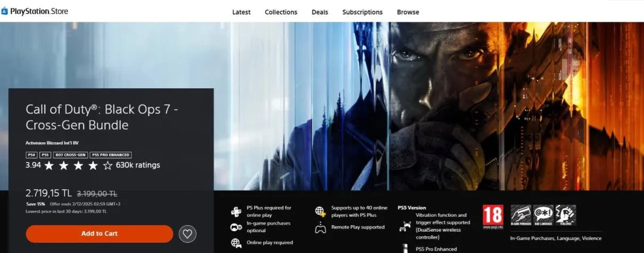Click the lowest price in last 30 days text
This screenshot has width=644, height=253.
point(66,211)
